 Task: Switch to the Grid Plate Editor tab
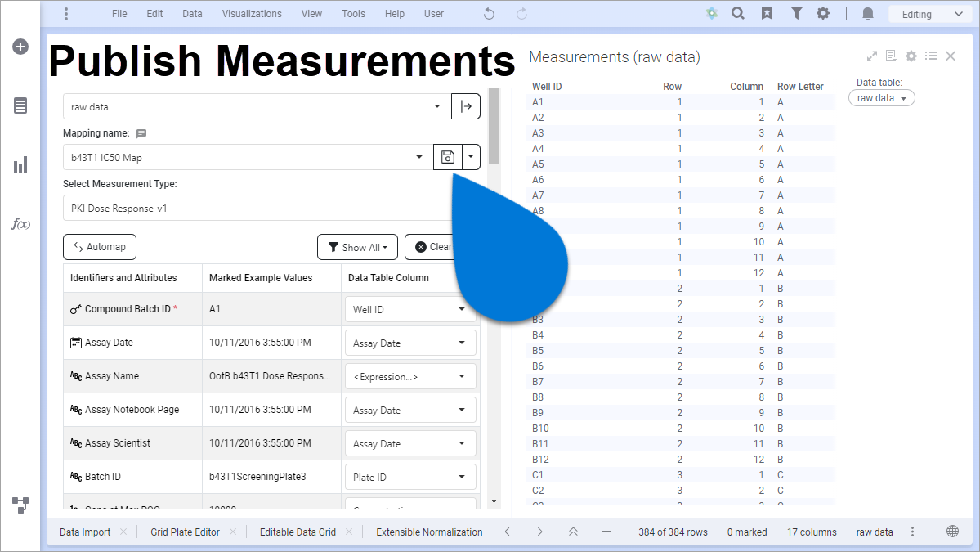(x=185, y=532)
